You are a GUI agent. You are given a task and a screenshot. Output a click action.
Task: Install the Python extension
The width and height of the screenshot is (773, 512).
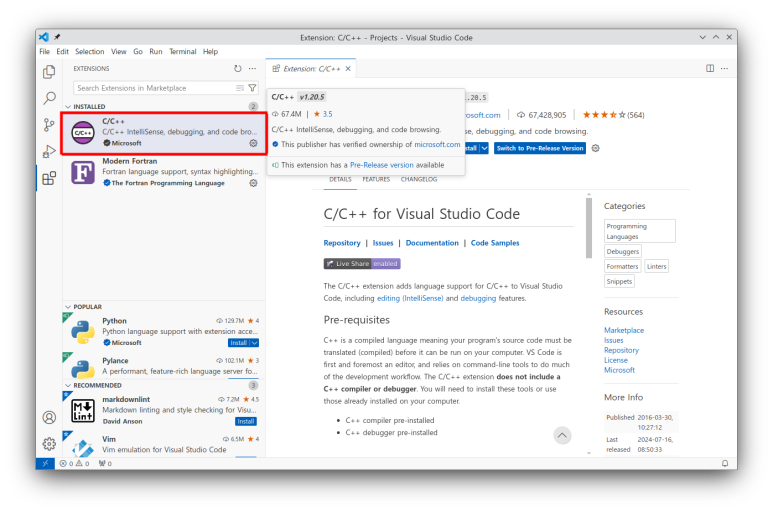coord(239,343)
